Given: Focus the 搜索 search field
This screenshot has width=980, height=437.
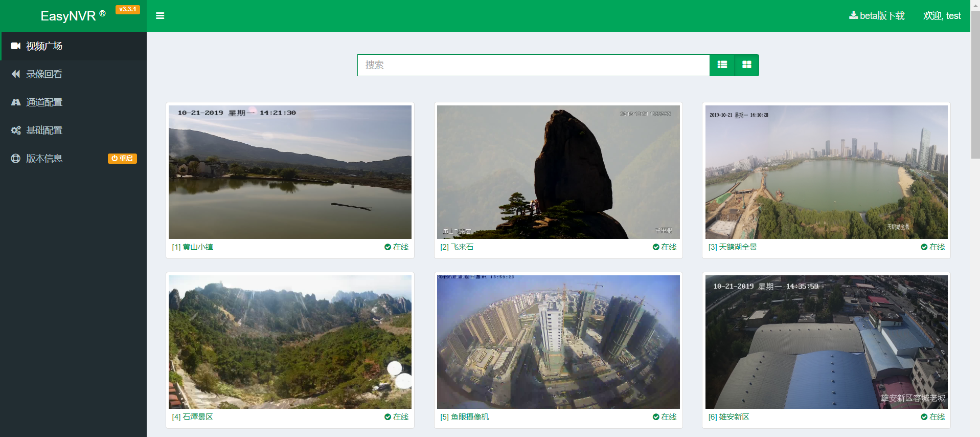Looking at the screenshot, I should pyautogui.click(x=533, y=65).
